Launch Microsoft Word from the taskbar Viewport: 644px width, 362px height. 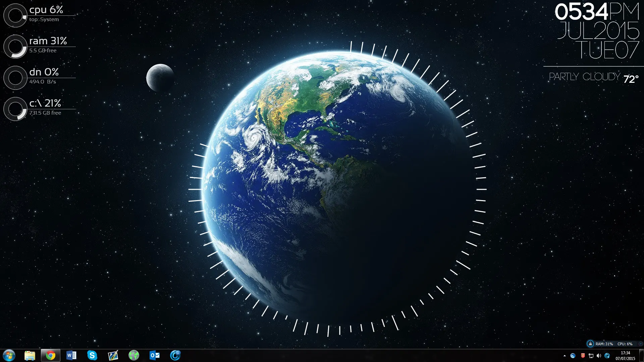tap(71, 355)
